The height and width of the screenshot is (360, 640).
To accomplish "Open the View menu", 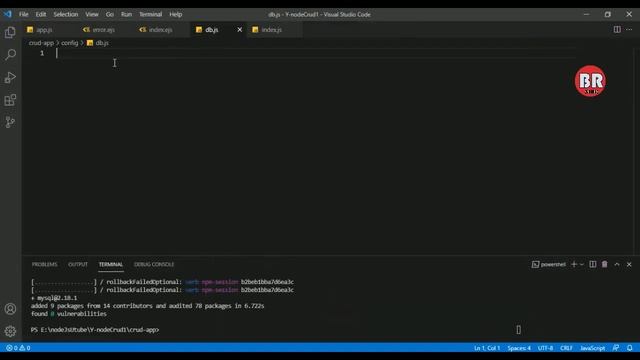I will pos(92,14).
